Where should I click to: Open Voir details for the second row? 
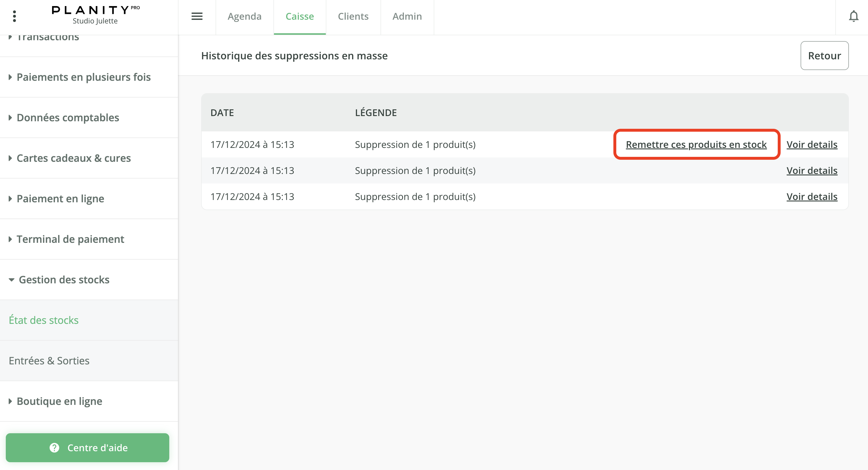point(812,170)
